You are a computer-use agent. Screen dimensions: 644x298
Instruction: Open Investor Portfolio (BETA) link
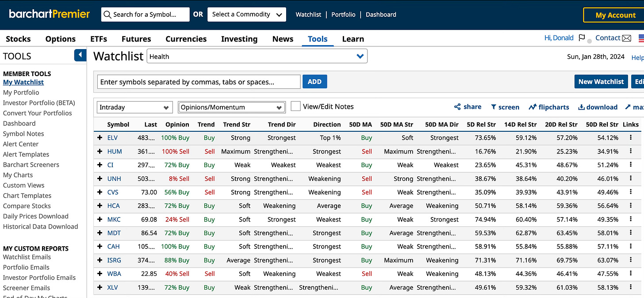(39, 103)
